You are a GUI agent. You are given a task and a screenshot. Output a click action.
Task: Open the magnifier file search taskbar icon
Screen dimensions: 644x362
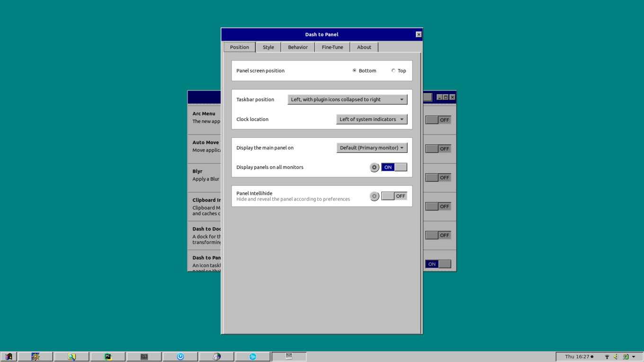click(x=72, y=357)
